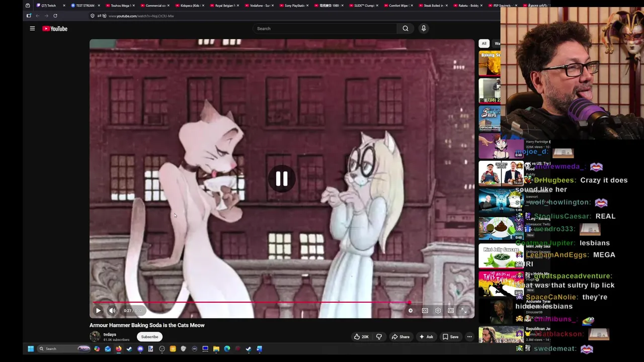Open the tvdays channel name link
This screenshot has height=362, width=644.
tap(110, 334)
